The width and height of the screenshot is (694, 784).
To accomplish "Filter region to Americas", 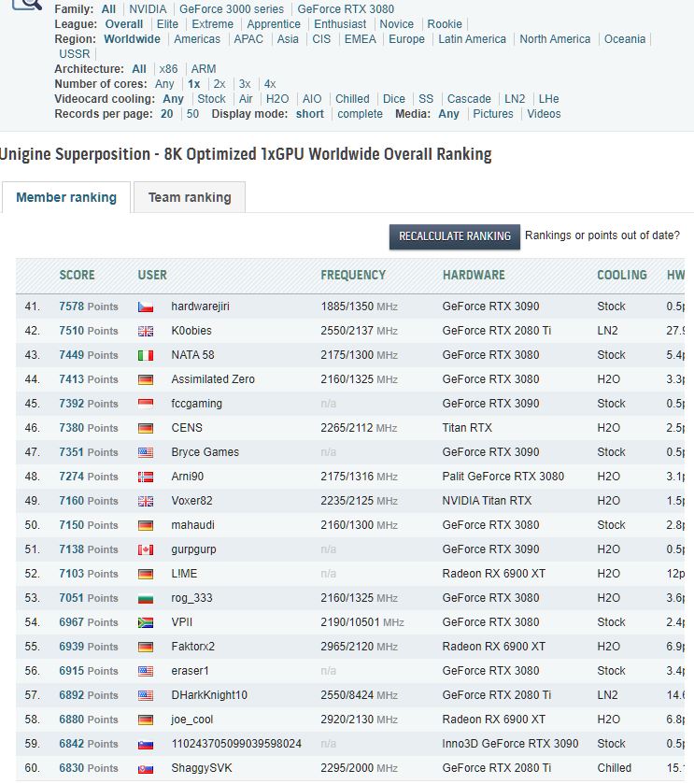I will pos(197,39).
